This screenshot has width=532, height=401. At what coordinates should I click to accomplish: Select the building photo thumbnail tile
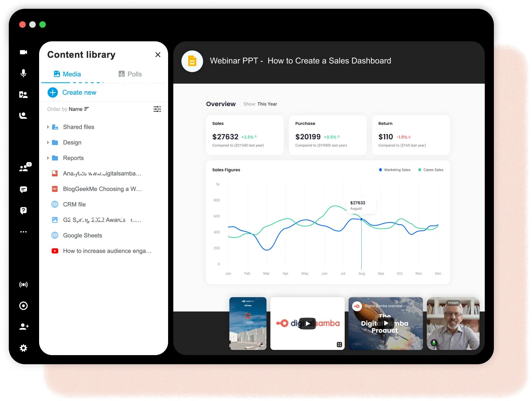click(x=248, y=324)
